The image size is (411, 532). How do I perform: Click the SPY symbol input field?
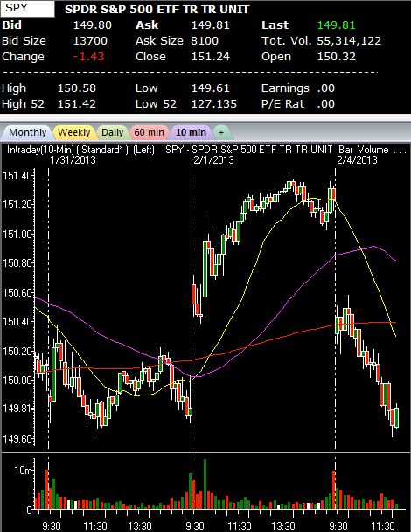click(27, 9)
